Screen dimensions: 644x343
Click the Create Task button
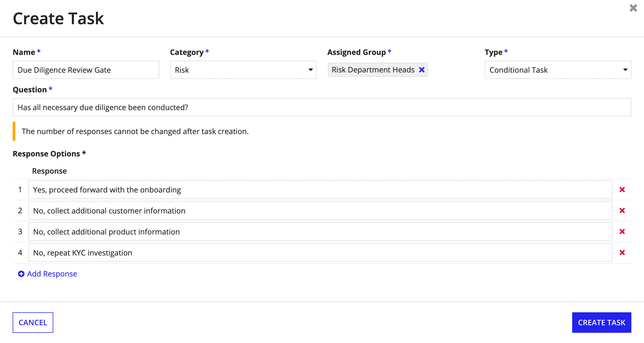coord(601,323)
